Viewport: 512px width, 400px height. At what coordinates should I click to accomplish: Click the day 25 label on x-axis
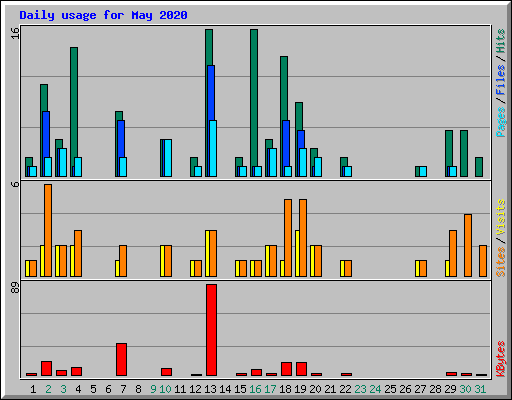coord(390,389)
